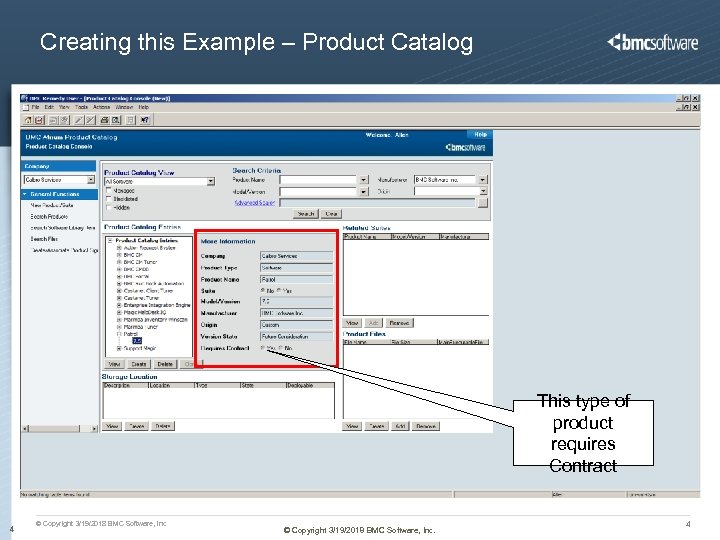Screen dimensions: 720x540
Task: Collapse Product Catalog Entries root node
Action: (110, 240)
